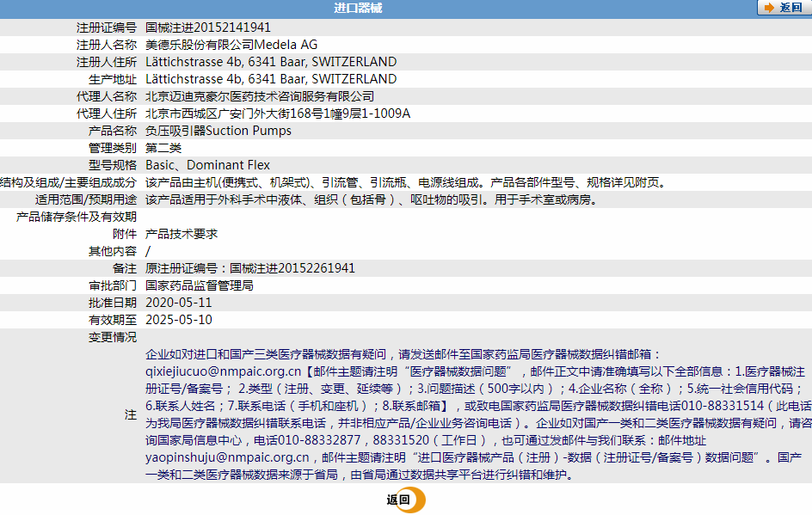Click the 产品名称 label

coord(113,131)
